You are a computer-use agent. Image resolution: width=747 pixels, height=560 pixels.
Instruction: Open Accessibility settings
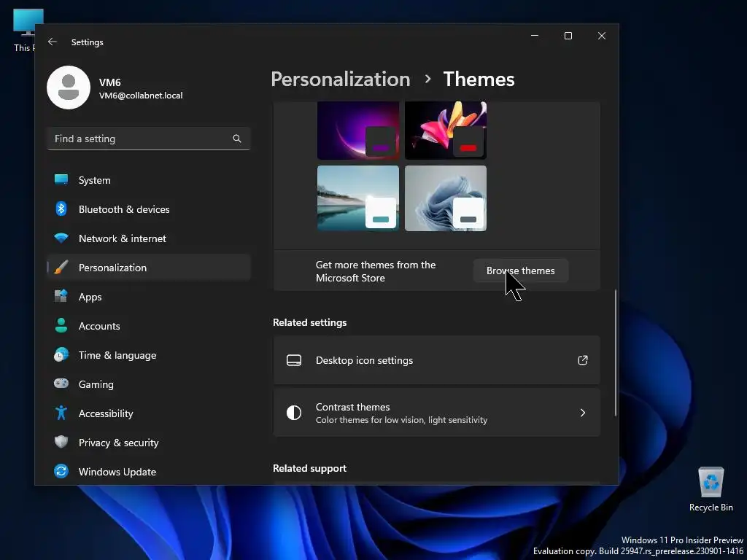[x=149, y=413]
